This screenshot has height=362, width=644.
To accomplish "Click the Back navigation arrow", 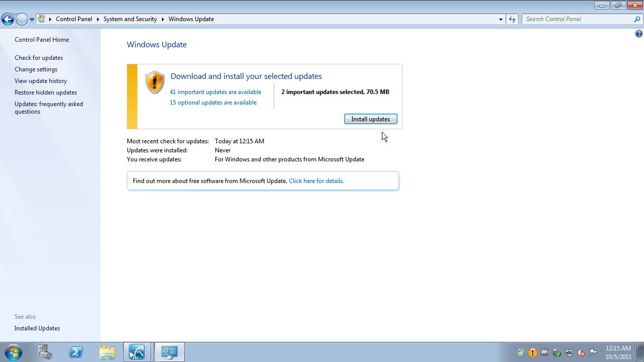I will [8, 20].
